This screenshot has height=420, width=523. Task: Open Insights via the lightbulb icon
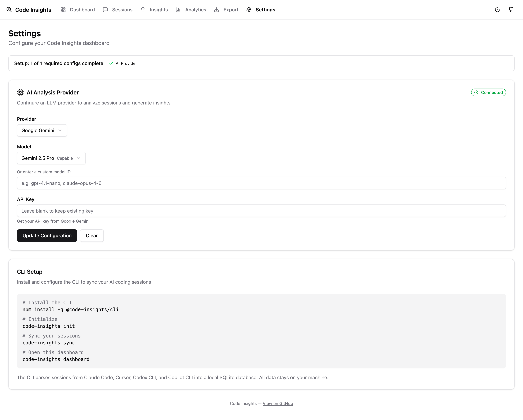[143, 10]
